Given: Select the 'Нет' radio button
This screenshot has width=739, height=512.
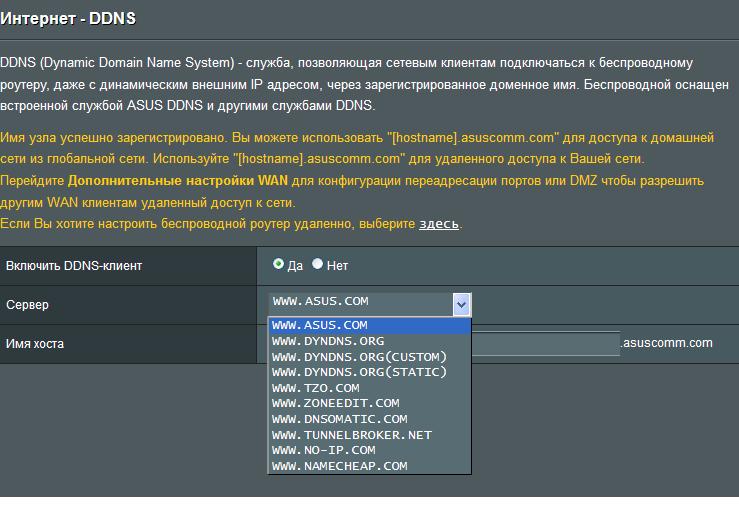Looking at the screenshot, I should click(x=318, y=264).
